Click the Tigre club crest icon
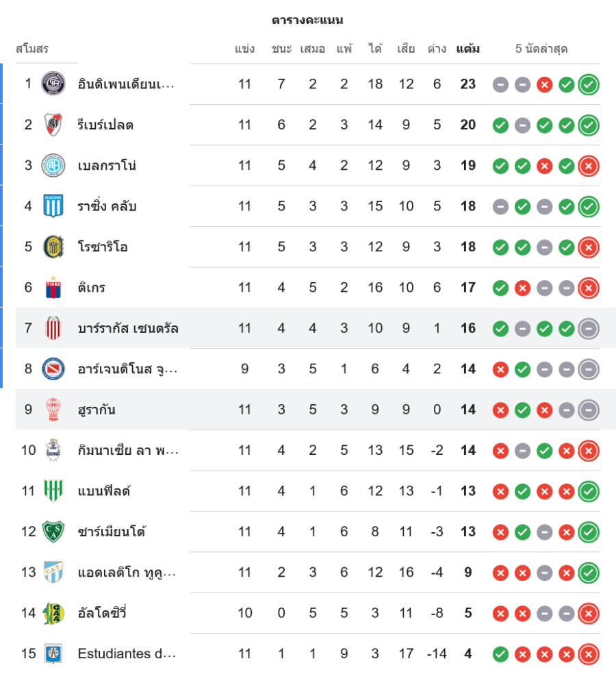Screen dimensions: 616x685 (53, 288)
